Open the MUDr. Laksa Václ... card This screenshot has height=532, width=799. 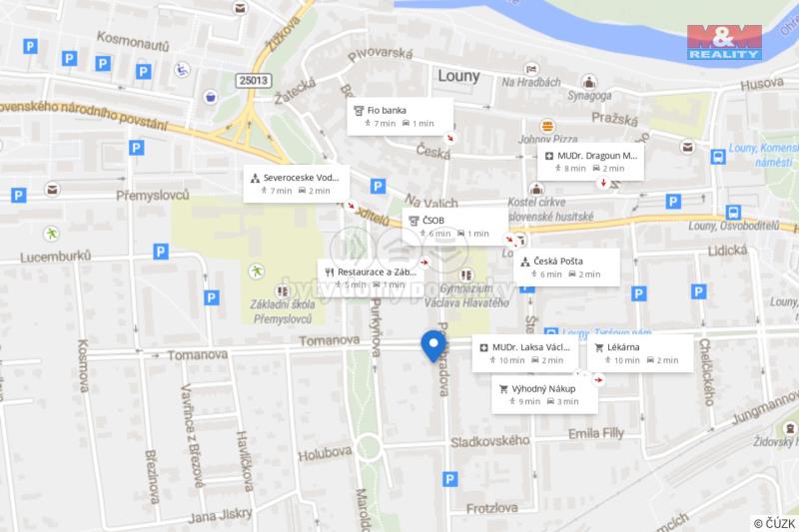click(x=525, y=353)
